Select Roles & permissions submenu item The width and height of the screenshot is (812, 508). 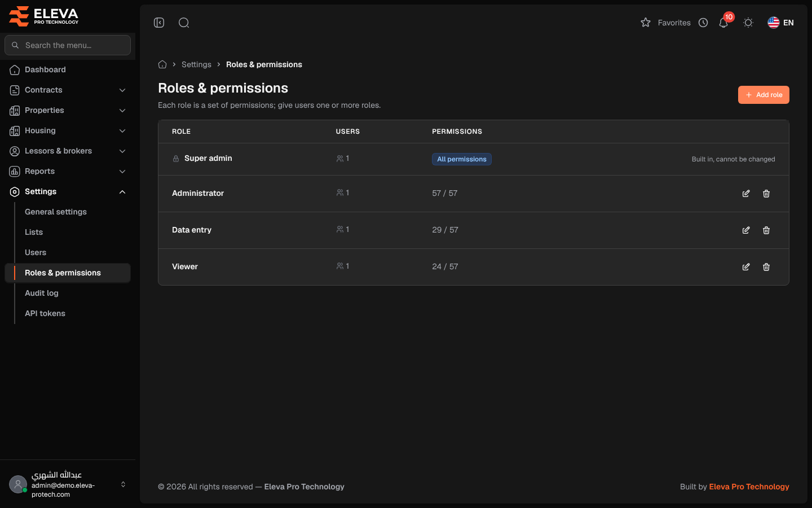68,273
